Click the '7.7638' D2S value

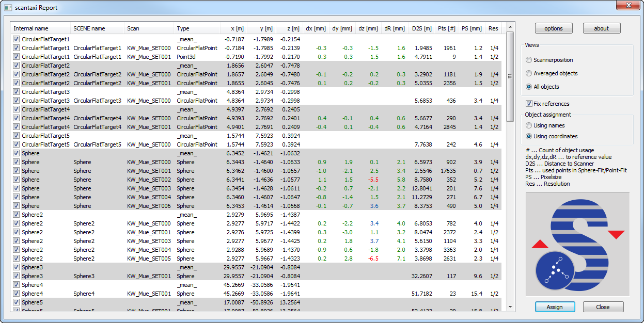[x=423, y=144]
